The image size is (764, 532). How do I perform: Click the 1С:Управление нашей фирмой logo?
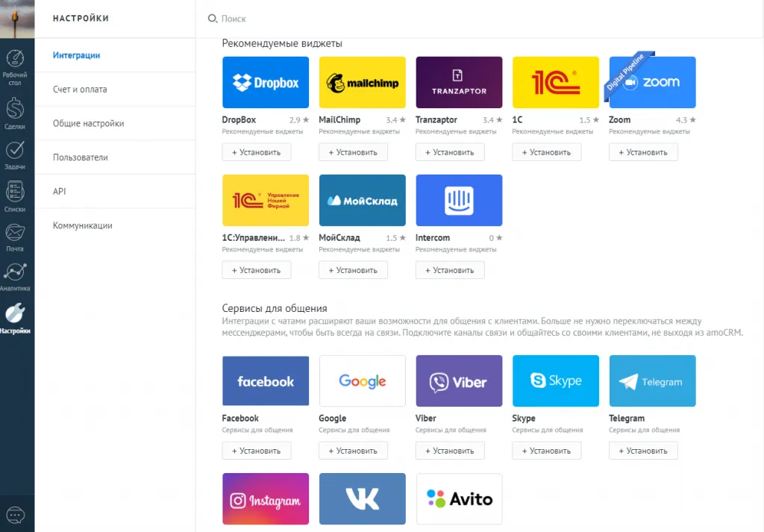coord(266,200)
